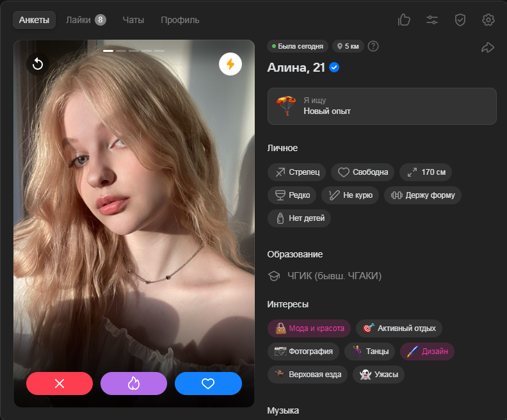Click the Я ищу Новый опыт card
This screenshot has height=420, width=507.
[382, 106]
